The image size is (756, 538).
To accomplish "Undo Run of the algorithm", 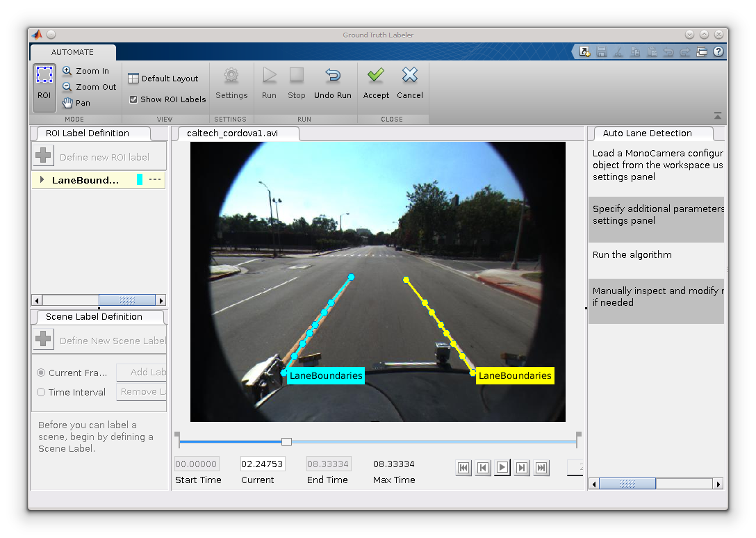I will (333, 83).
